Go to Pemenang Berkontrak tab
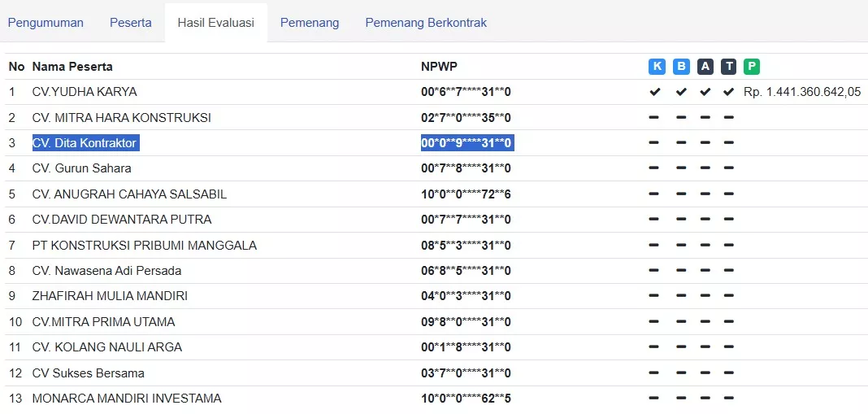 pyautogui.click(x=426, y=23)
